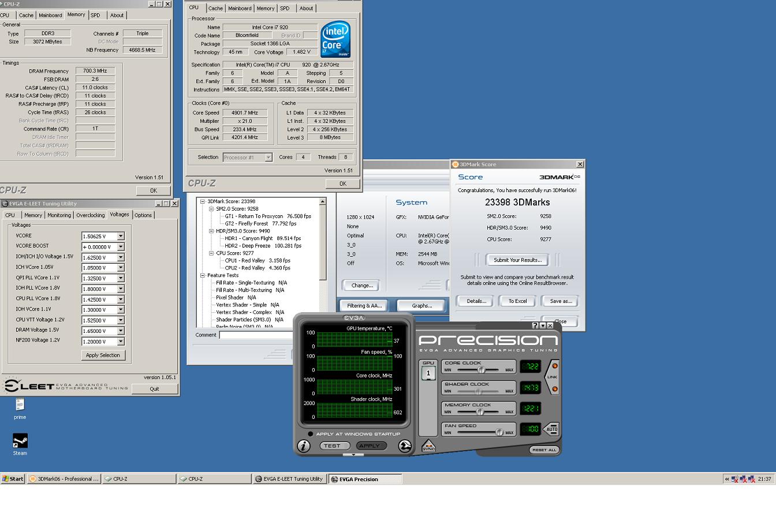Click Quit button in E-LEET
Screen dimensions: 776x532
[x=154, y=389]
